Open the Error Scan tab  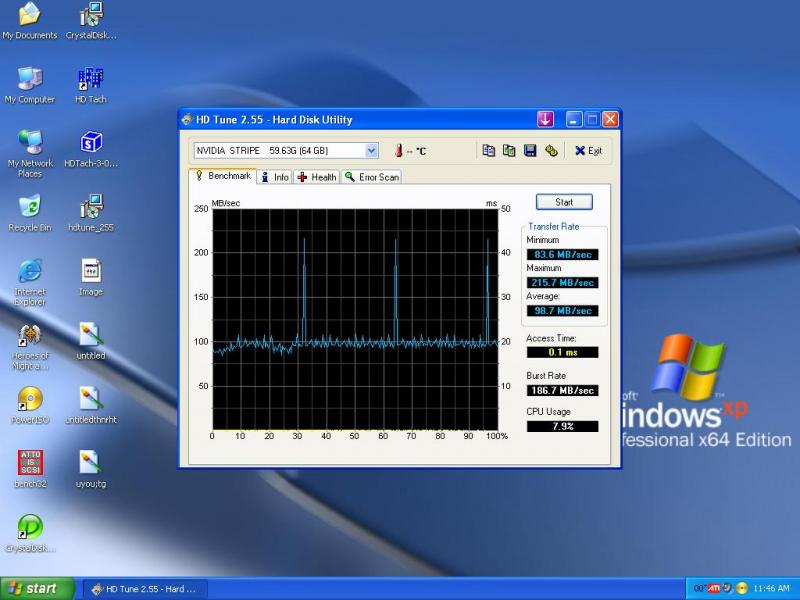pos(371,177)
